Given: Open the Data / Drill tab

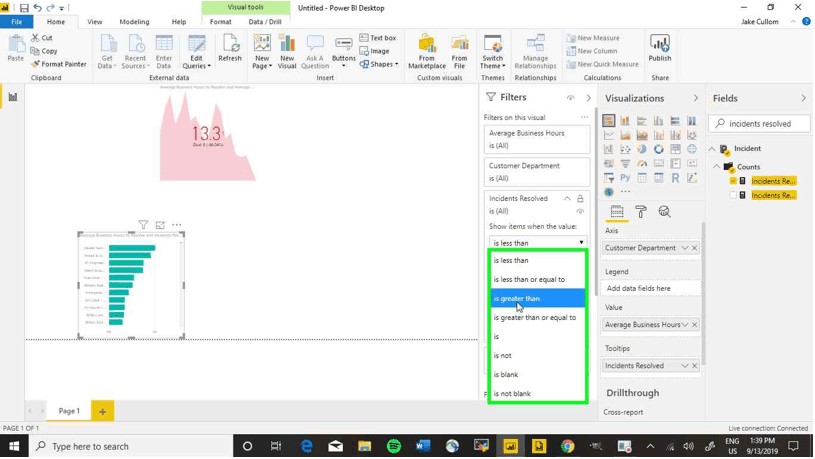Looking at the screenshot, I should click(x=265, y=22).
